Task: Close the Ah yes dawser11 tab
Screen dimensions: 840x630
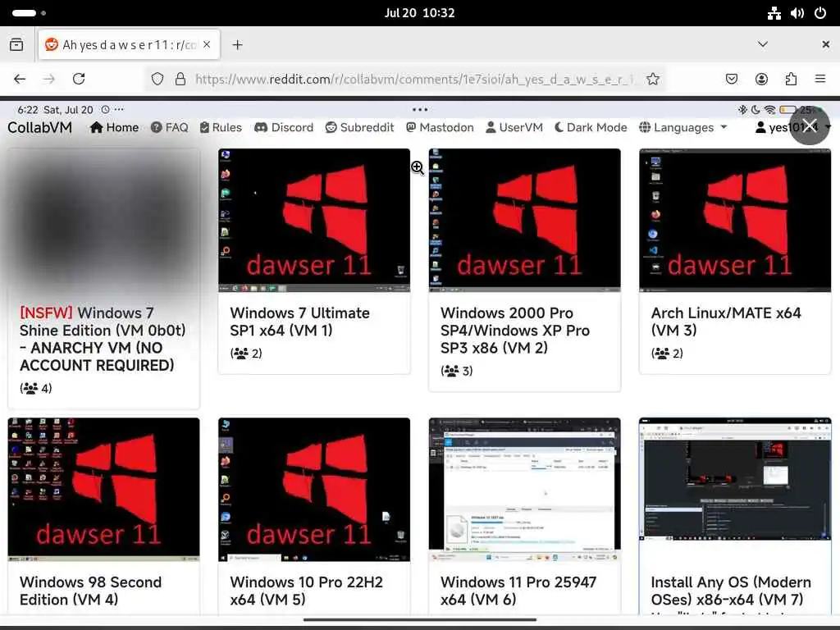Action: click(207, 44)
